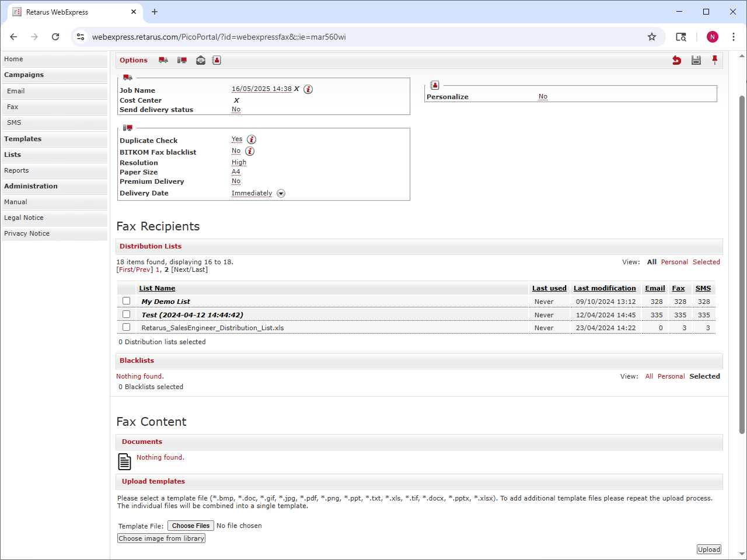This screenshot has width=747, height=560.
Task: Edit the Delivery Date value Immediately
Action: point(252,194)
